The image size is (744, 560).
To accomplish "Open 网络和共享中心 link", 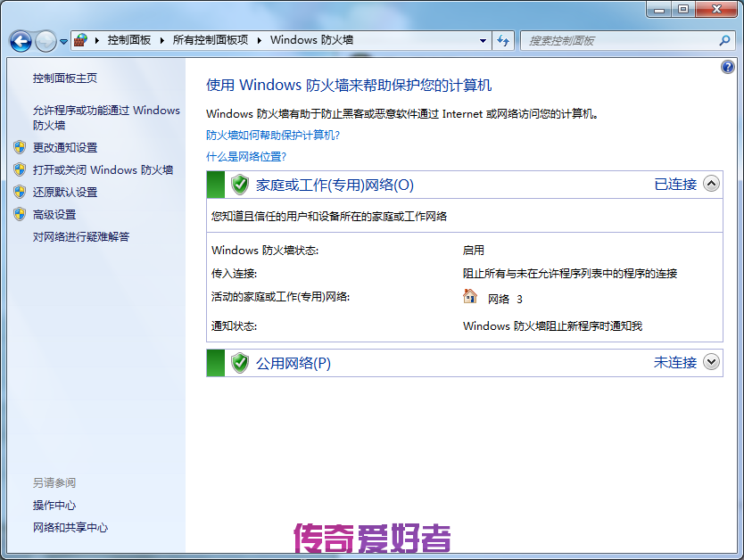I will point(70,528).
